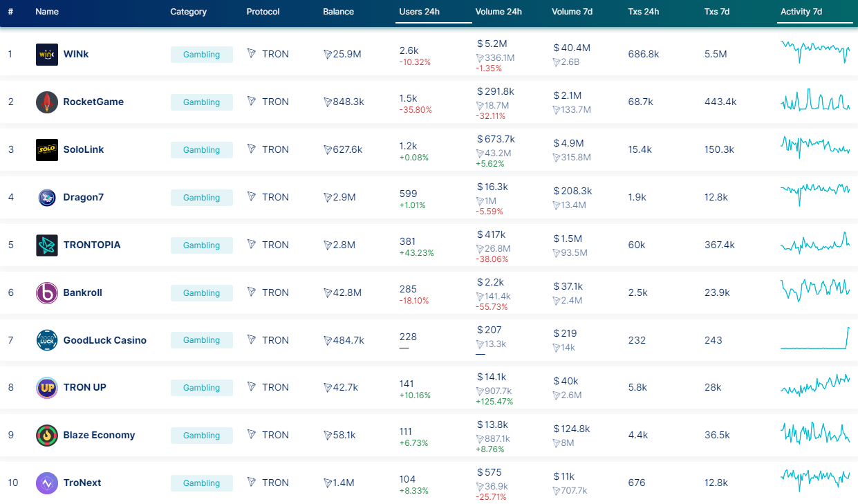The height and width of the screenshot is (504, 858).
Task: Click the TRONTOPIA logo icon
Action: click(47, 245)
